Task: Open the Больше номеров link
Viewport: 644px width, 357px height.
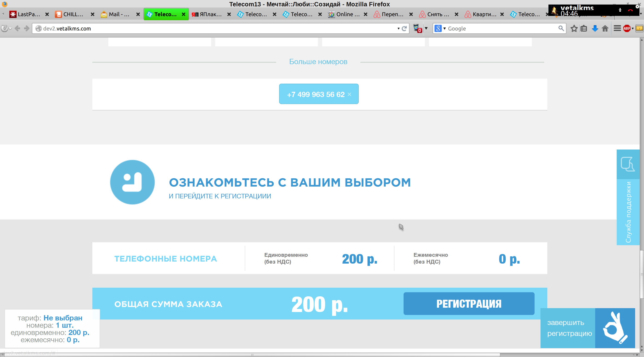Action: point(318,62)
